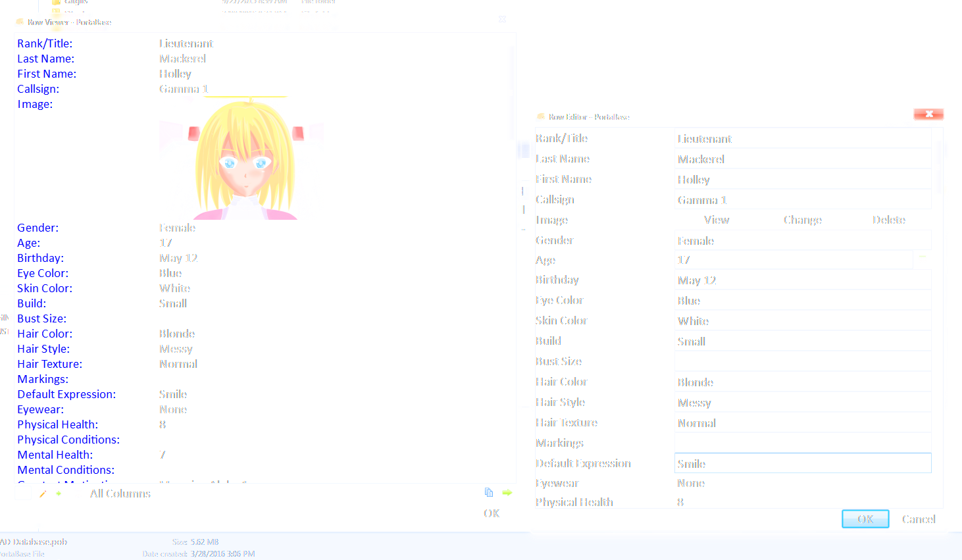
Task: Click the 'Physical Health:' label in Row Viewer
Action: tap(58, 424)
